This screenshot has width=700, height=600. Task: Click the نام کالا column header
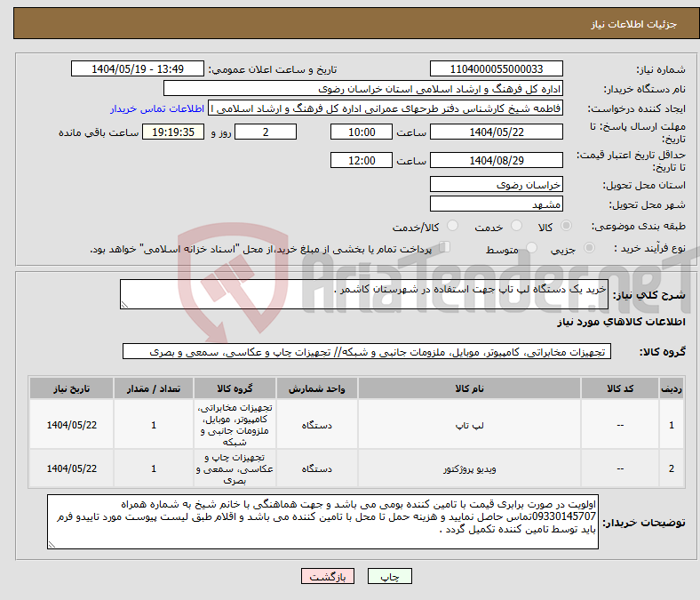[469, 388]
